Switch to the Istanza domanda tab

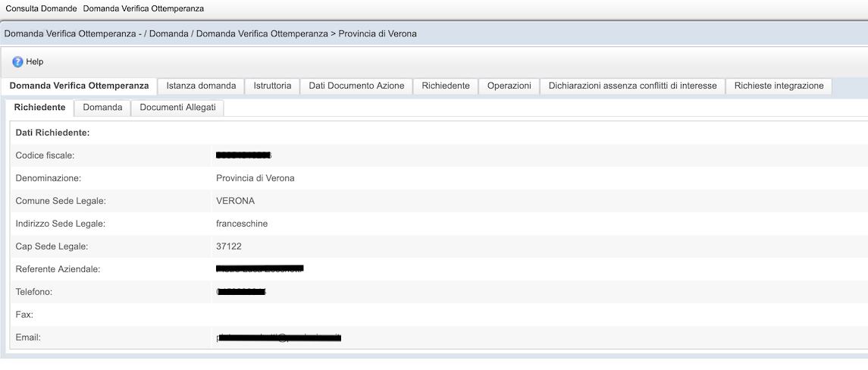[201, 86]
